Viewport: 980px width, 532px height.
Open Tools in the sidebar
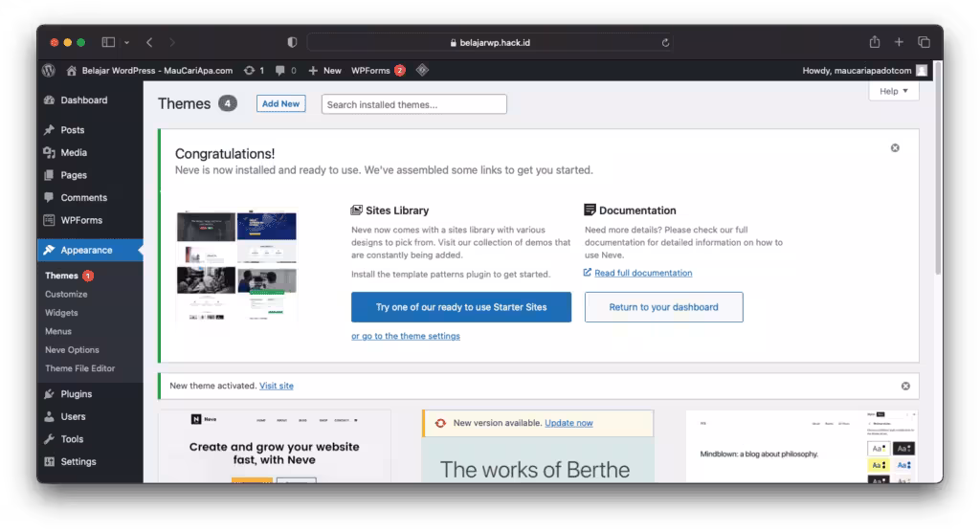(90, 439)
